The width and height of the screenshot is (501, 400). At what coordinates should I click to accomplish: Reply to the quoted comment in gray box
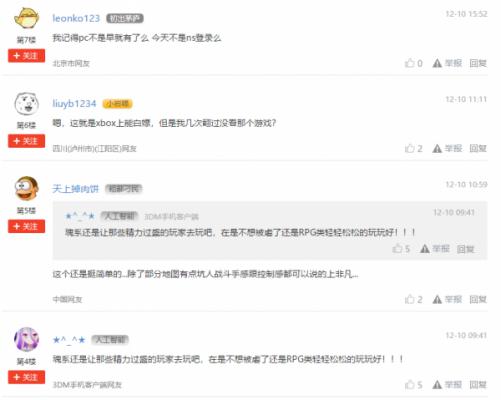(465, 249)
